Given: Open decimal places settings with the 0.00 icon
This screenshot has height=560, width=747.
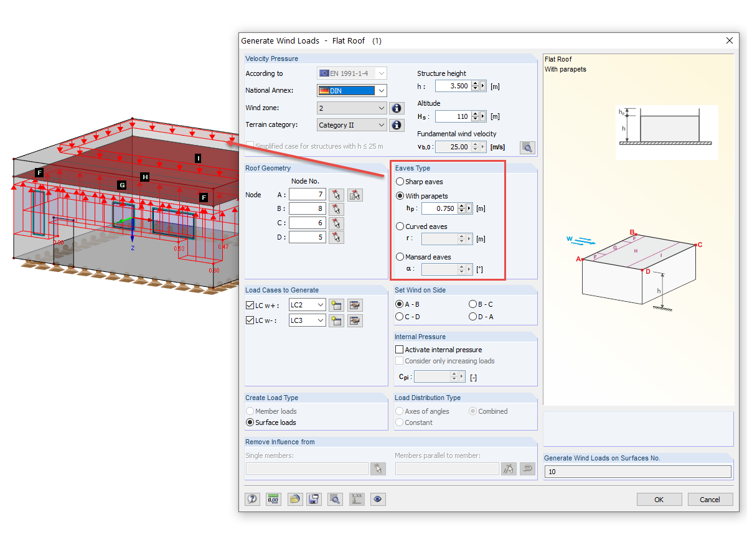Looking at the screenshot, I should [x=273, y=499].
